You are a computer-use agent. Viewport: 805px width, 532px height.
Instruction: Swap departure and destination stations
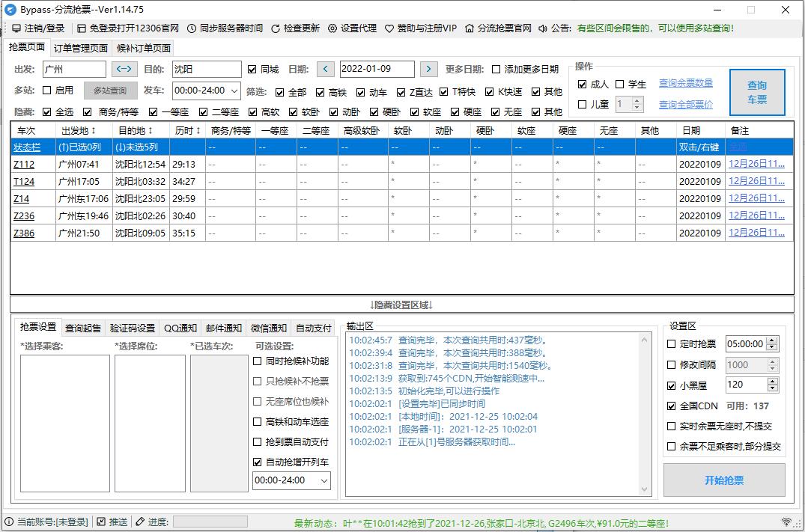point(124,69)
